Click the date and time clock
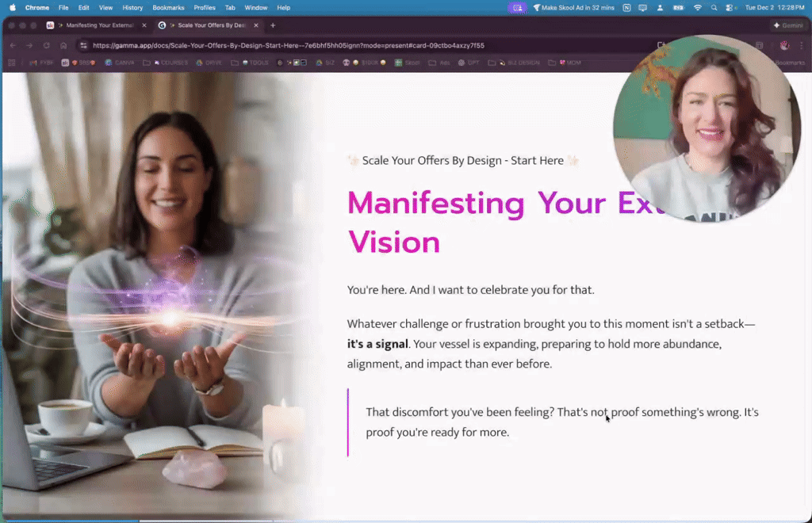 (775, 8)
